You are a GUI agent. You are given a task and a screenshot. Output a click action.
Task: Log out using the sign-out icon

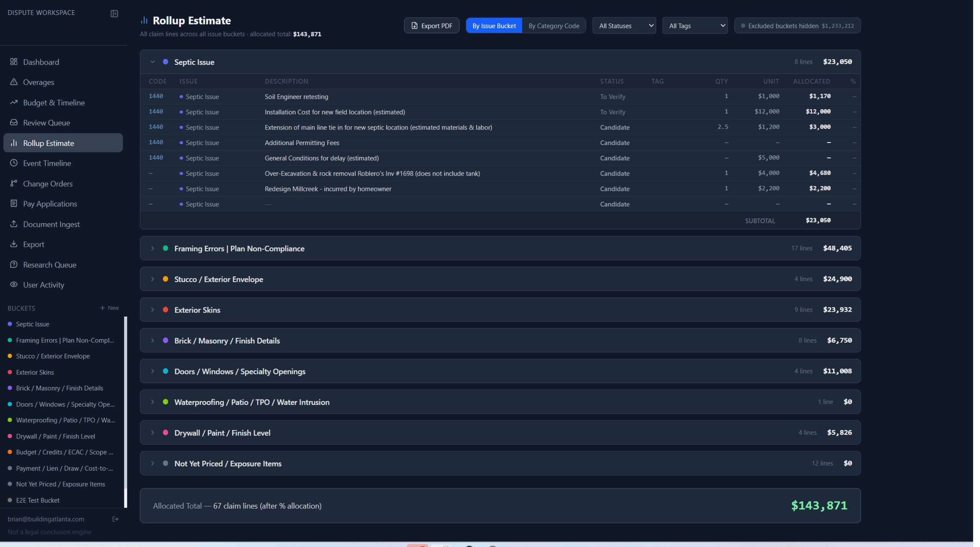coord(115,519)
